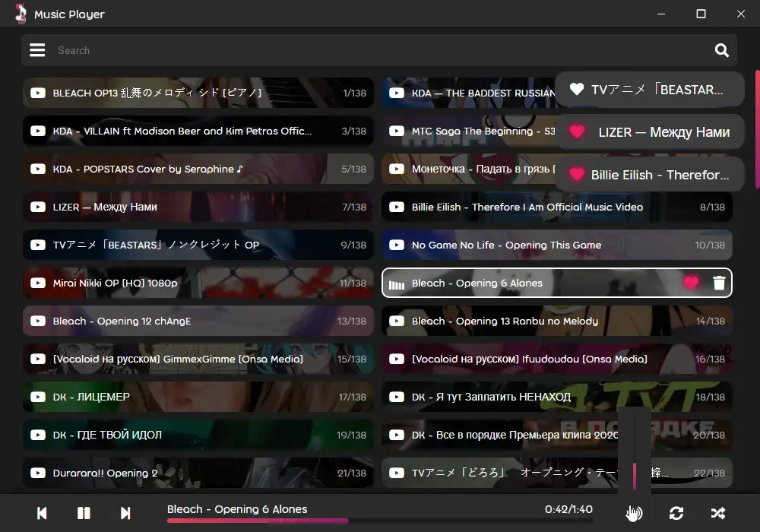Click YouTube icon of Vocaloid Ifuudoudou
The image size is (760, 532).
tap(397, 359)
